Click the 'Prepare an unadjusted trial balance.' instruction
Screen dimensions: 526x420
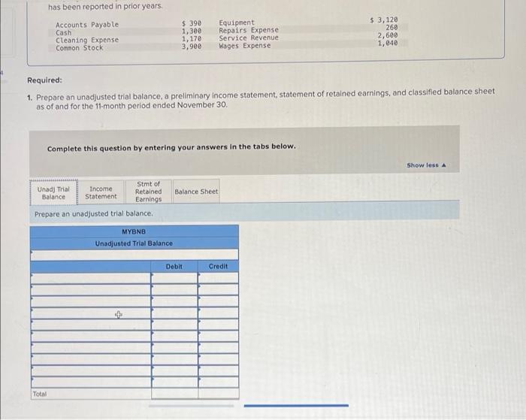[x=94, y=213]
